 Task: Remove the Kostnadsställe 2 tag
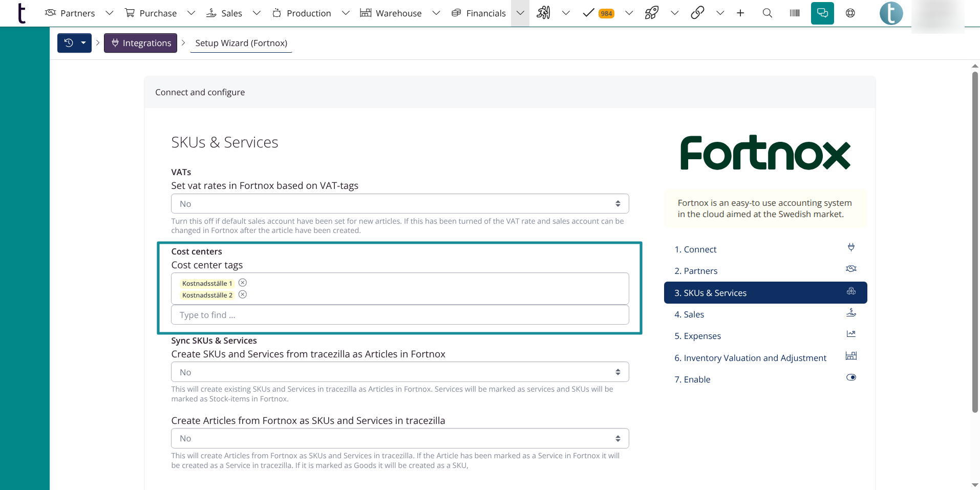pyautogui.click(x=243, y=294)
